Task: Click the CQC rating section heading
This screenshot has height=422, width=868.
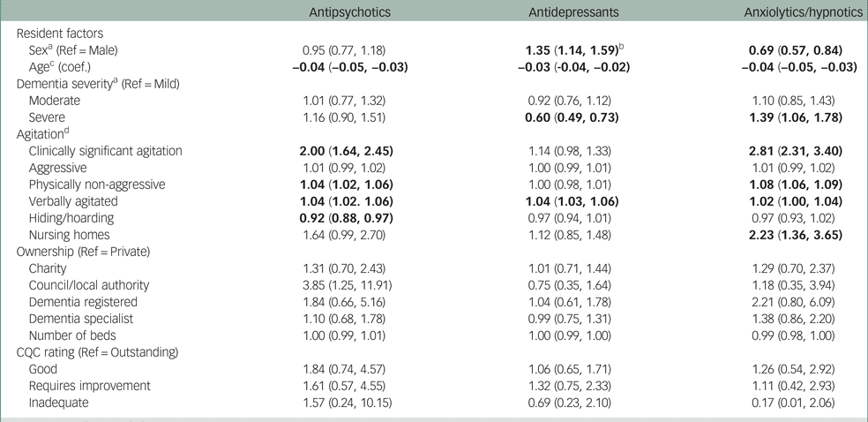Action: coord(99,352)
